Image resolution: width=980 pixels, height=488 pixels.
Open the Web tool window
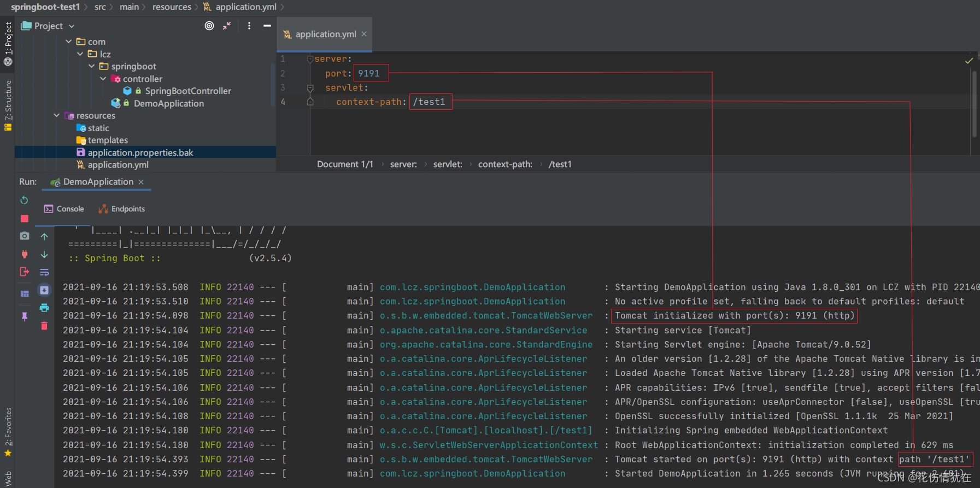pos(8,479)
